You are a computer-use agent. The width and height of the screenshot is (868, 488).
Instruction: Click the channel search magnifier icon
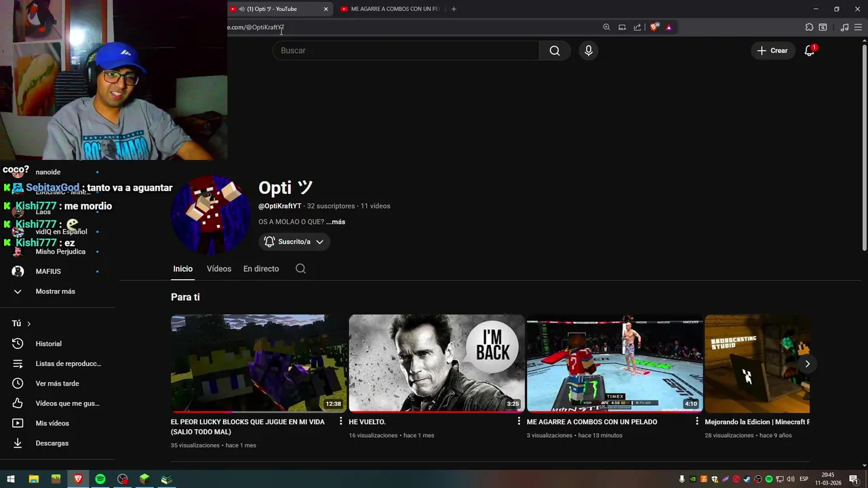click(300, 269)
